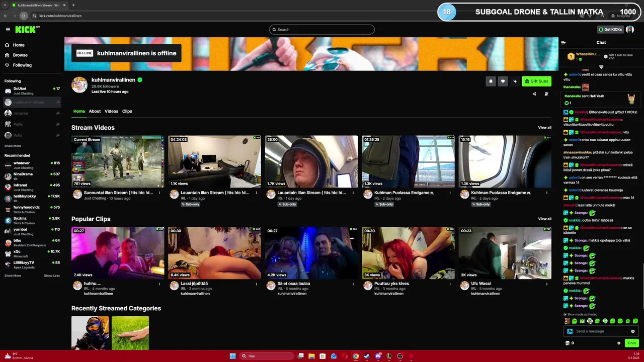Open Following in sidebar
Image resolution: width=644 pixels, height=362 pixels.
(x=18, y=65)
